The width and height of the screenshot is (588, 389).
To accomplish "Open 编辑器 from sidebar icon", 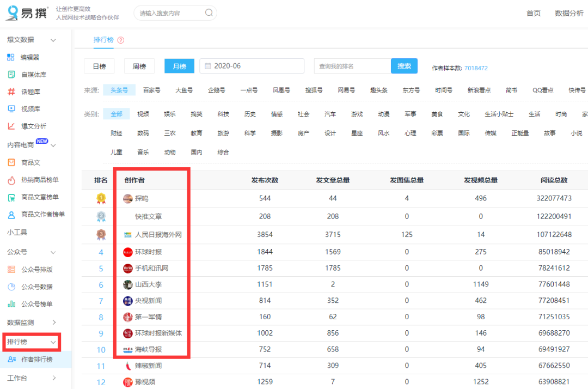I will pos(11,57).
